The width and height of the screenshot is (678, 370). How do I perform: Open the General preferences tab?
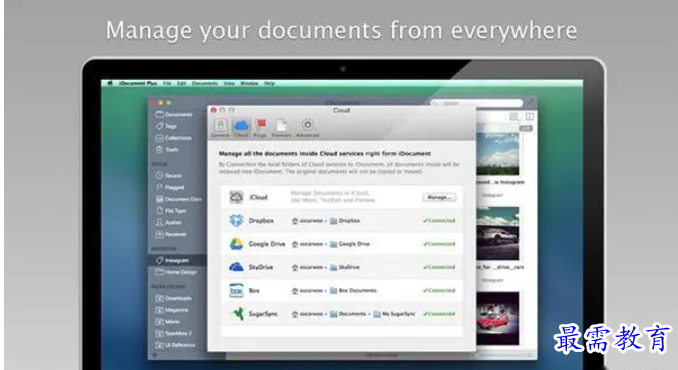[220, 128]
